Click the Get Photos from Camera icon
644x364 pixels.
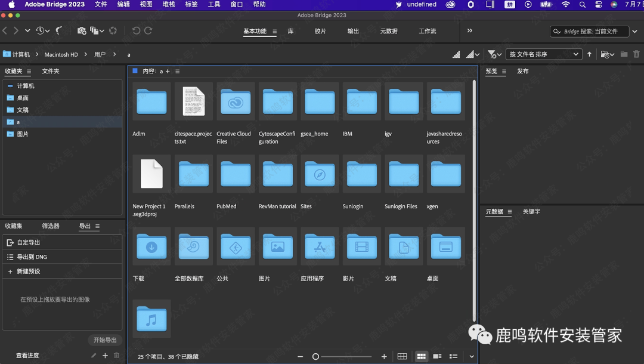(x=82, y=30)
